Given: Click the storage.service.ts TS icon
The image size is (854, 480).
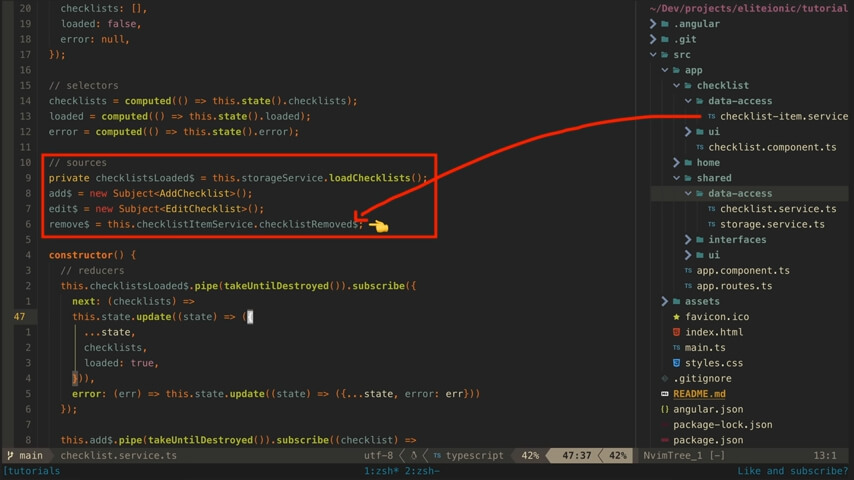Looking at the screenshot, I should click(x=711, y=224).
